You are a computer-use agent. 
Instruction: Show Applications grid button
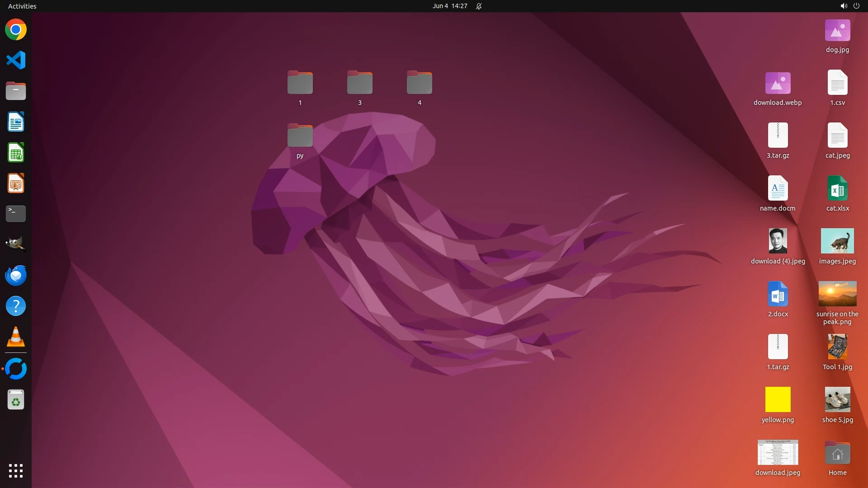pyautogui.click(x=16, y=471)
